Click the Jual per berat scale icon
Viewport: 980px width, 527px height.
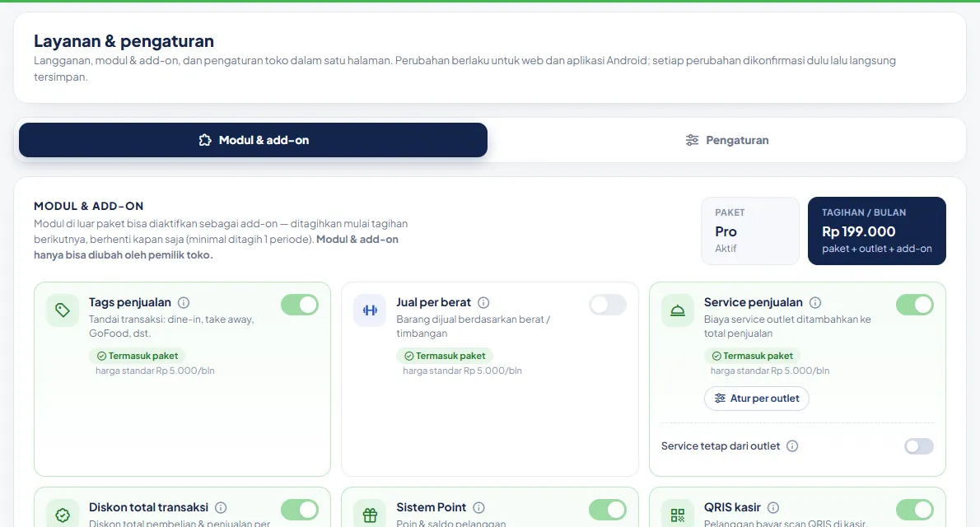pyautogui.click(x=370, y=310)
